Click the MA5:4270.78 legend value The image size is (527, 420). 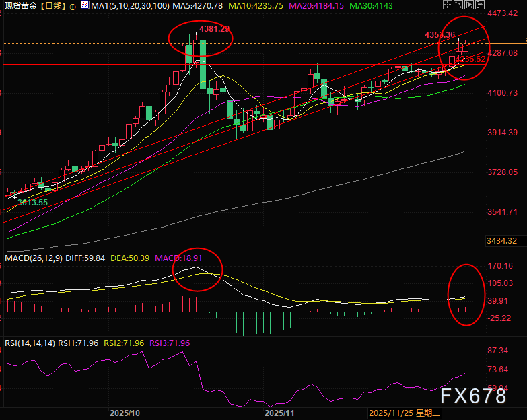(x=198, y=6)
